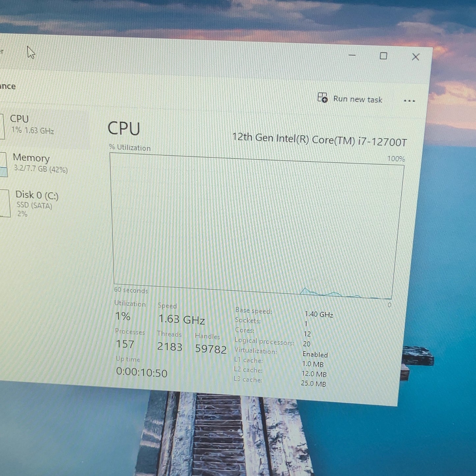Close the Task Manager window
476x476 pixels.
[416, 57]
